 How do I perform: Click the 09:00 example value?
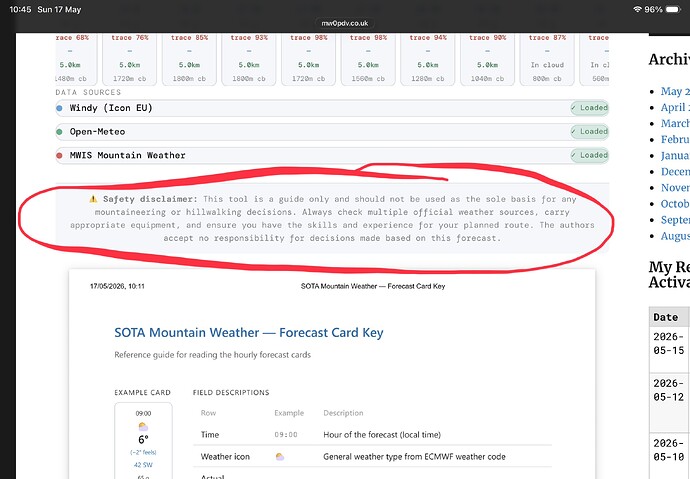(x=286, y=435)
